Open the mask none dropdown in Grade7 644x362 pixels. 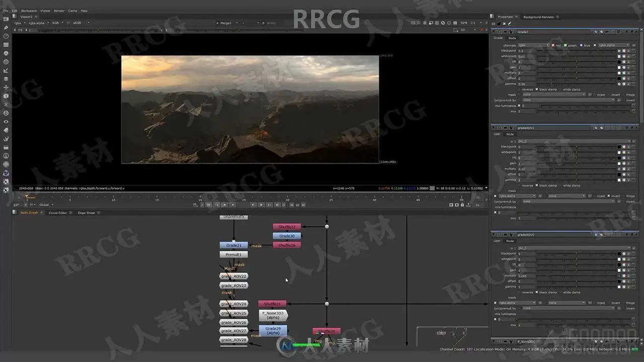(554, 95)
